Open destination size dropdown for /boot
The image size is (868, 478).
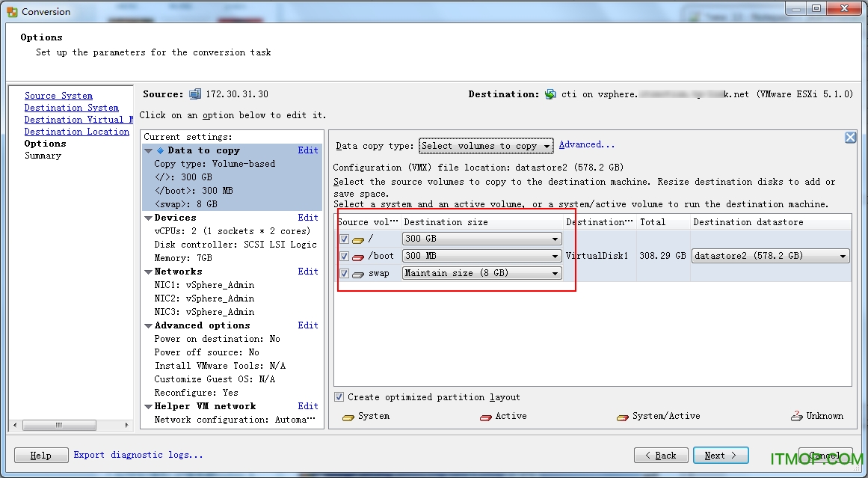481,256
